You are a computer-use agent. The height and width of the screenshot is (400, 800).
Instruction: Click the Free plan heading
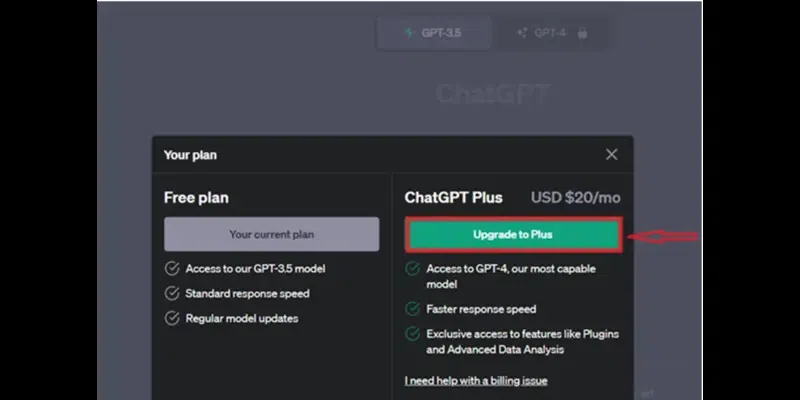(196, 198)
